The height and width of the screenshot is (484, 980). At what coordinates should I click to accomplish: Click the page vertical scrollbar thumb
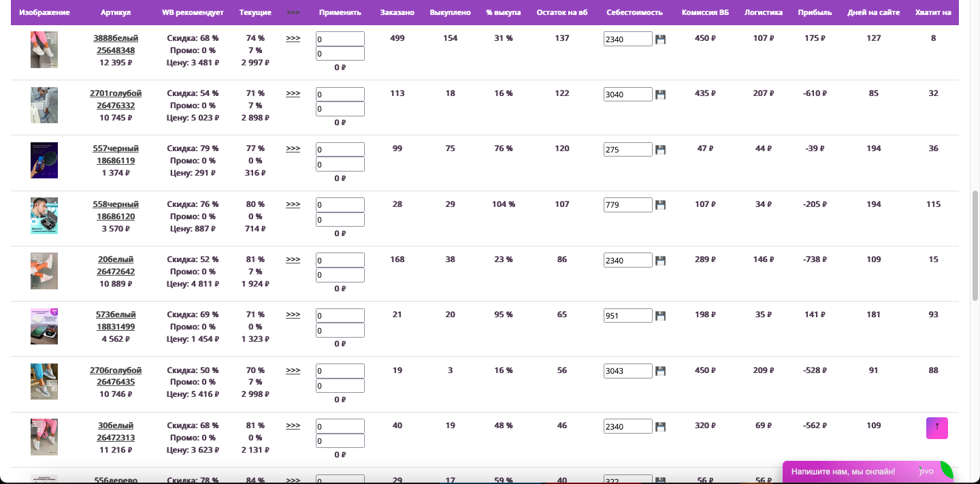pos(975,245)
